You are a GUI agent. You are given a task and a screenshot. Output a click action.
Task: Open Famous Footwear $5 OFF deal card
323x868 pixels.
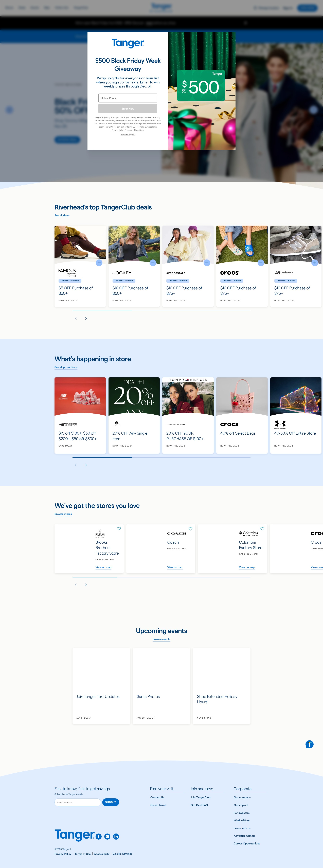click(x=80, y=266)
